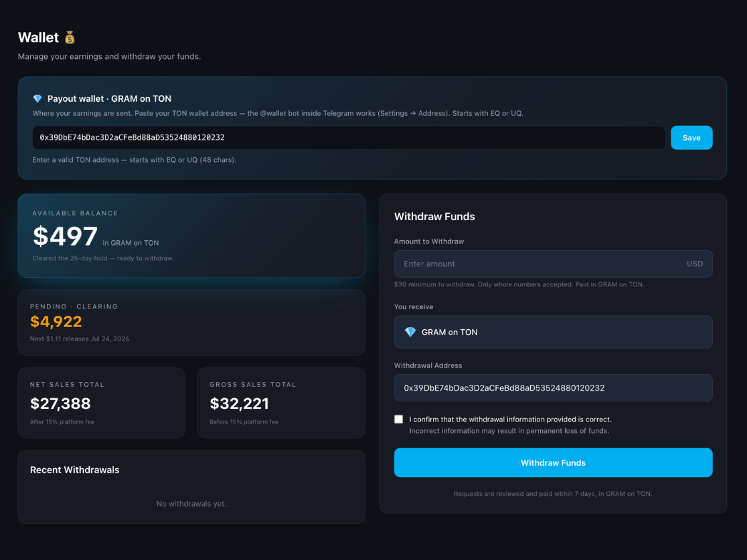Viewport: 747px width, 560px height.
Task: Click the 'Amount to Withdraw' label
Action: click(x=429, y=242)
